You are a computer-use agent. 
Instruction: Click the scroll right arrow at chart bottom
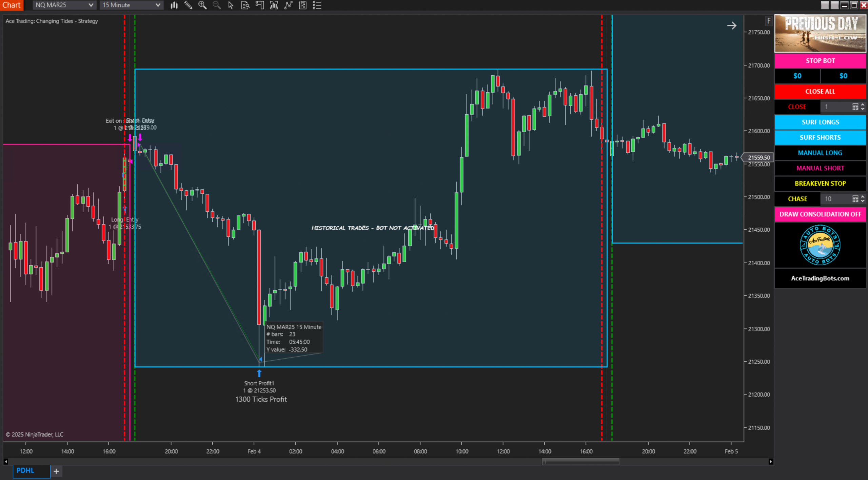[771, 461]
